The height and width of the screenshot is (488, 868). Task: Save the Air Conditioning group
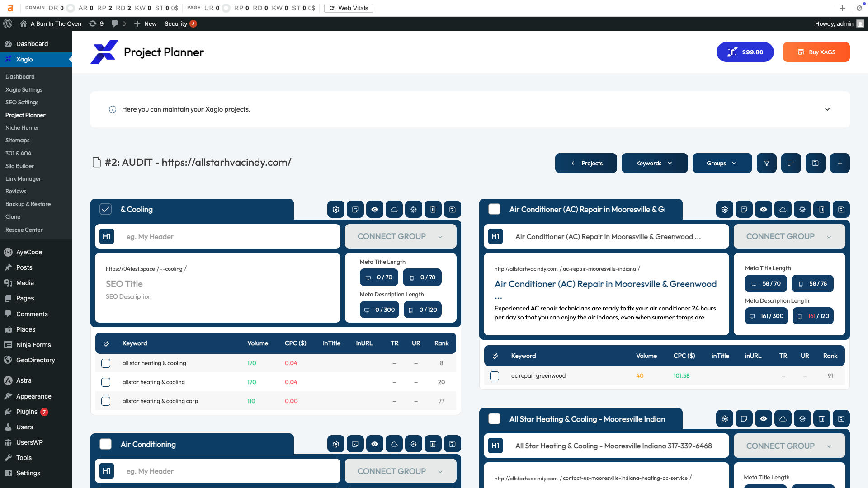pos(452,444)
